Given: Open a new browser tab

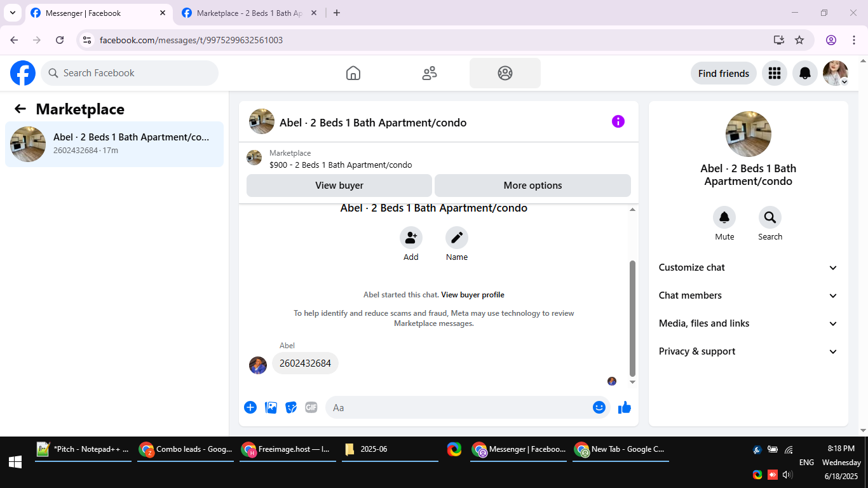Looking at the screenshot, I should click(337, 13).
